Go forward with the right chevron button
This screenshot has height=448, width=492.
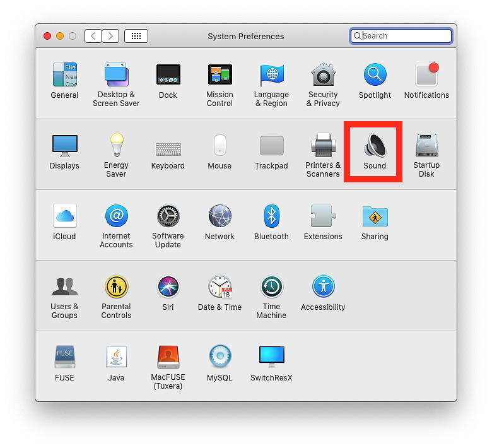pos(110,36)
